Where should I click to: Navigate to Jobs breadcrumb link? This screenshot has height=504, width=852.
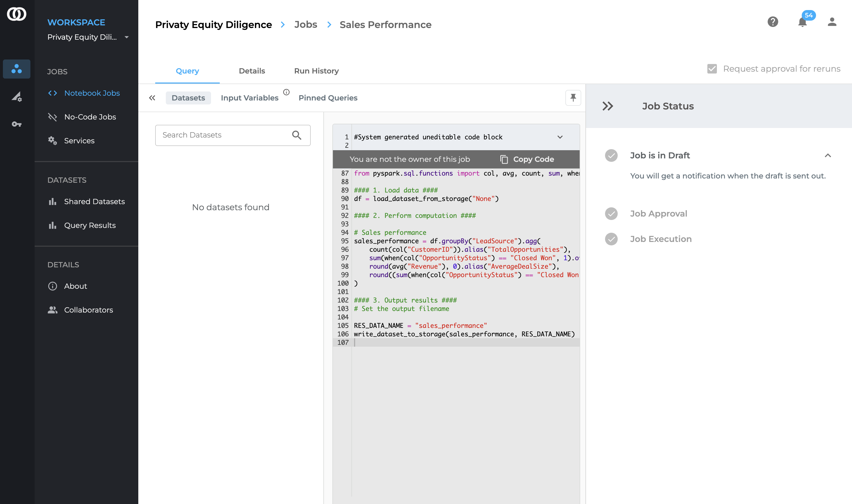point(305,25)
